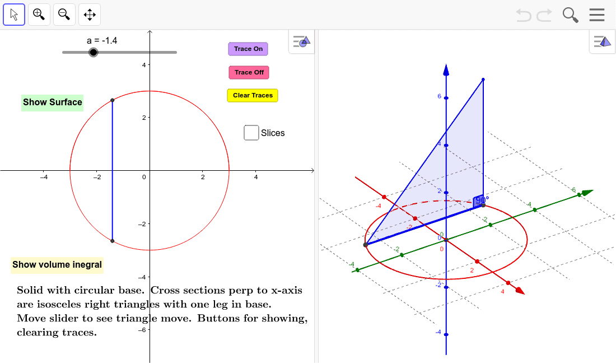Select the Zoom In tool
Screen dimensions: 616x364
(39, 15)
